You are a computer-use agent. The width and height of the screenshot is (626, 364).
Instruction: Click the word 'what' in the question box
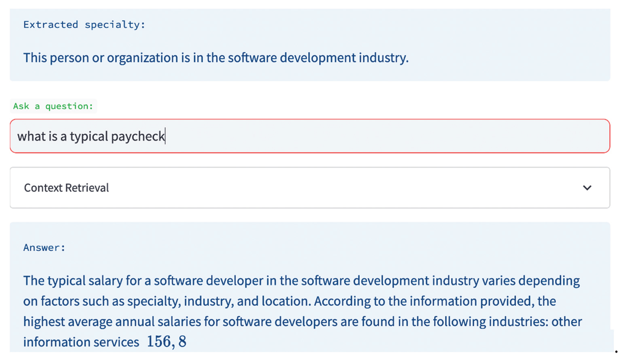click(x=31, y=136)
